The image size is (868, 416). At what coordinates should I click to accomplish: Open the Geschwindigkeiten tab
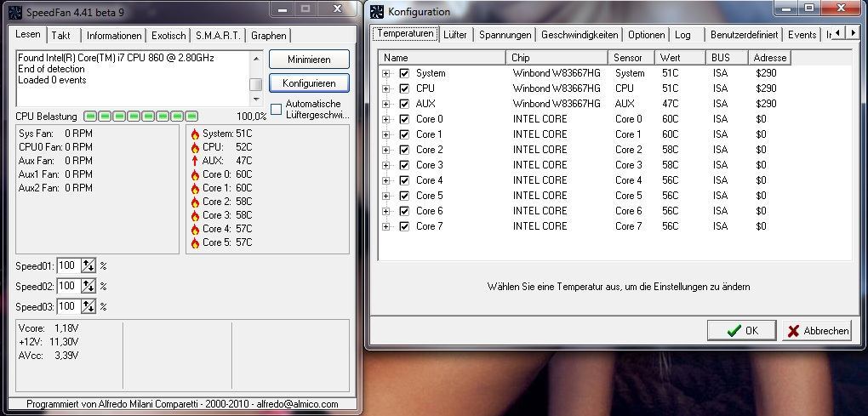pyautogui.click(x=580, y=34)
